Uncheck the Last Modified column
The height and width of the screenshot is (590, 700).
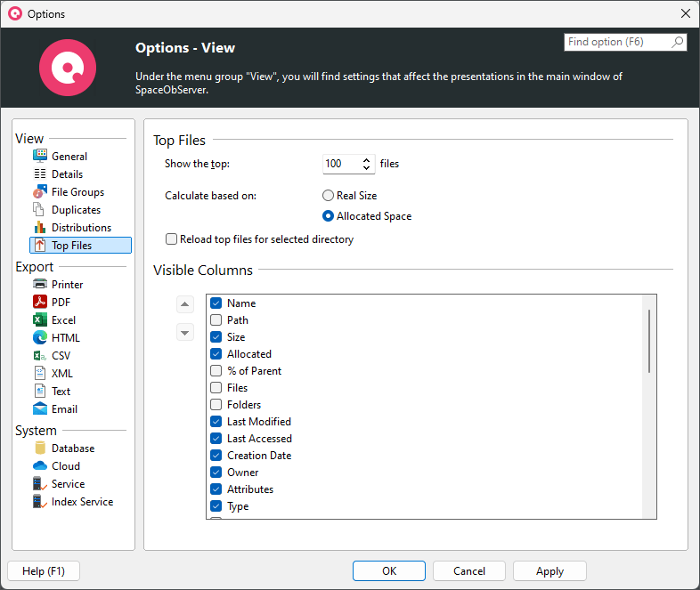(216, 422)
